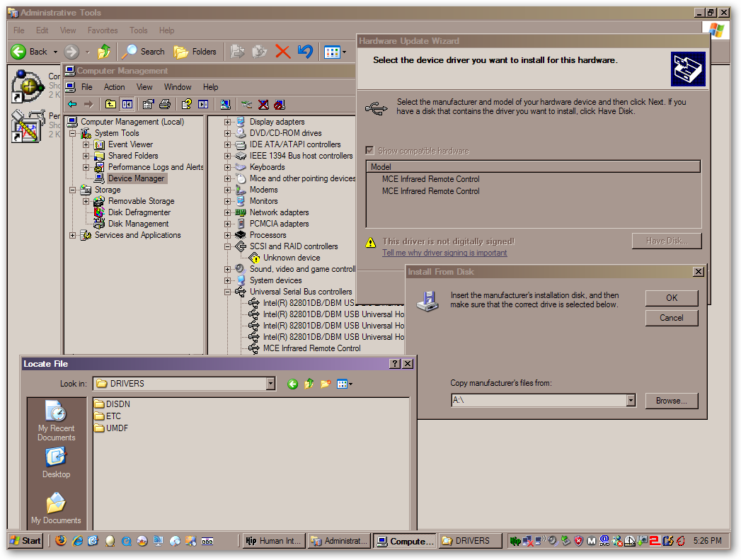Open the Favorites menu in Administrative Tools
Viewport: 741px width, 560px height.
[103, 30]
